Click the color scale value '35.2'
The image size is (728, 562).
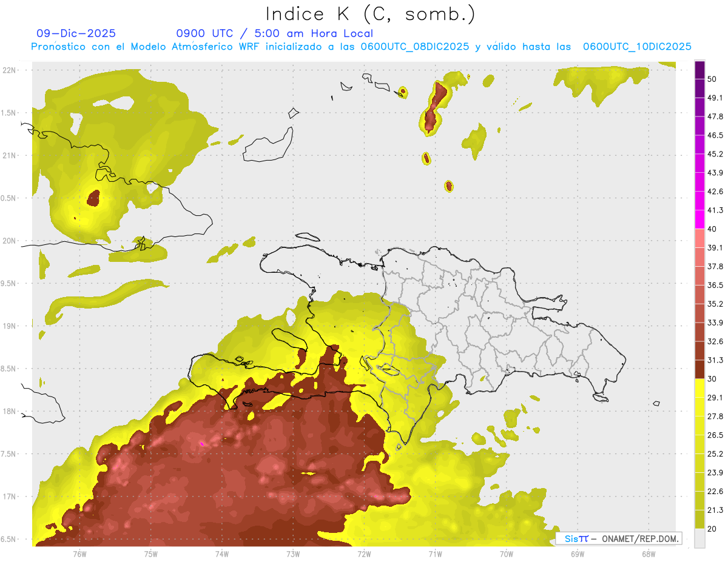716,304
